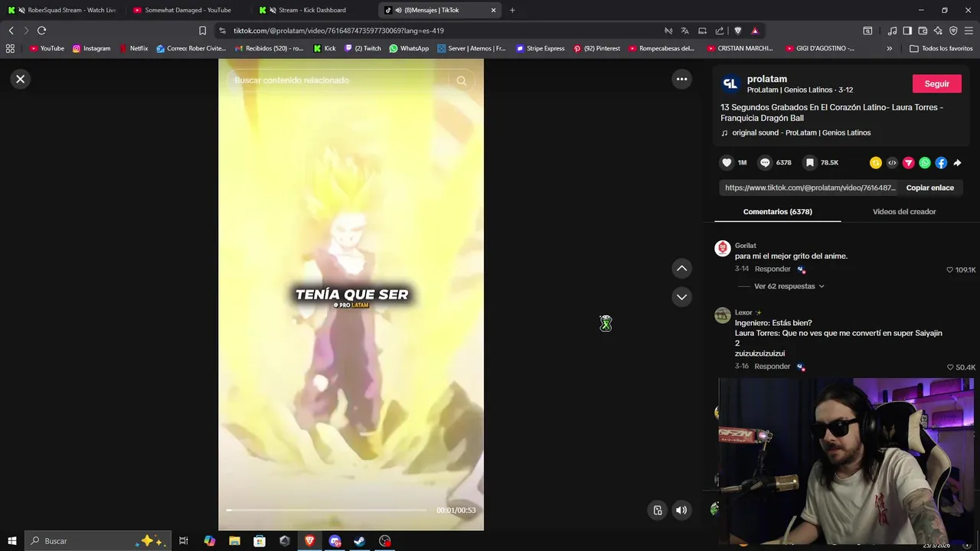Reply to Gorilat's comment via Responder
The image size is (980, 551).
(x=772, y=269)
